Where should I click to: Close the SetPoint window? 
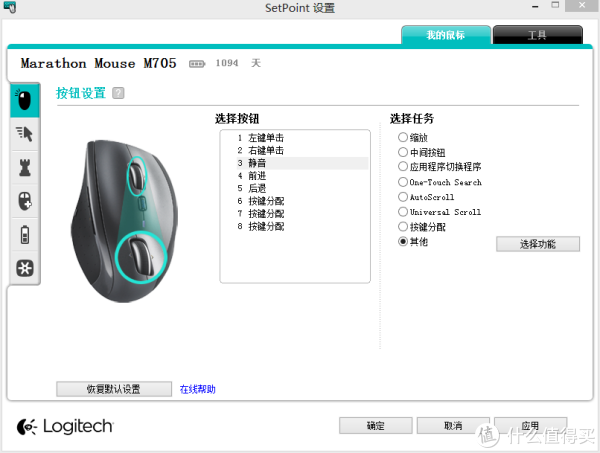(582, 5)
